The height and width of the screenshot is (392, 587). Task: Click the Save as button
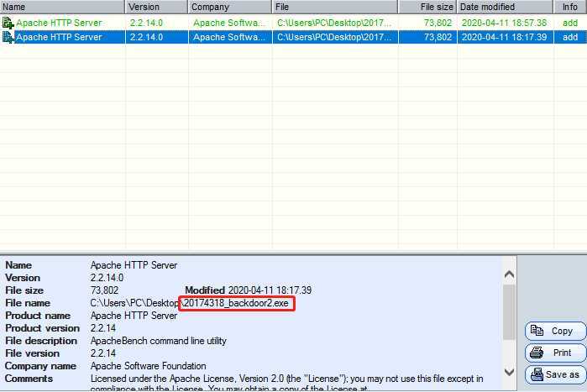pos(556,374)
